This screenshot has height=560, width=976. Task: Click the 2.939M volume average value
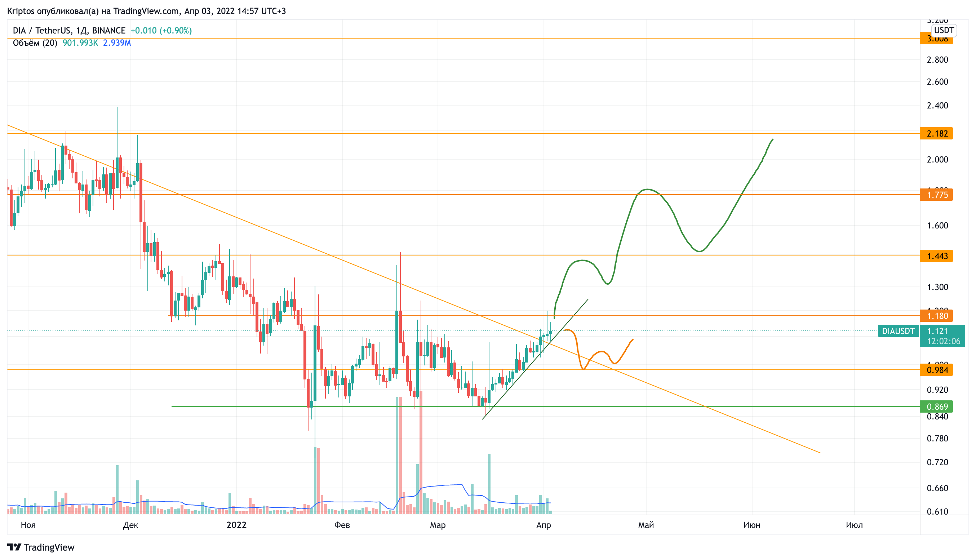click(117, 43)
